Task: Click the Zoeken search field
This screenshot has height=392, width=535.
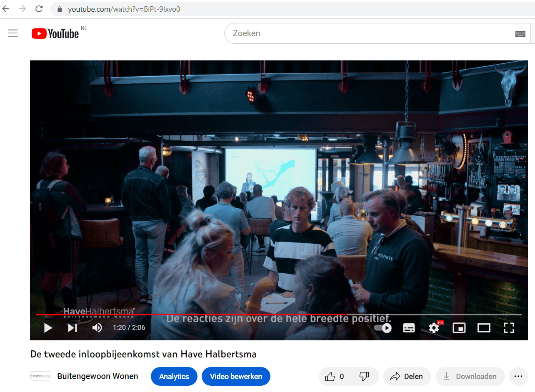Action: coord(367,33)
